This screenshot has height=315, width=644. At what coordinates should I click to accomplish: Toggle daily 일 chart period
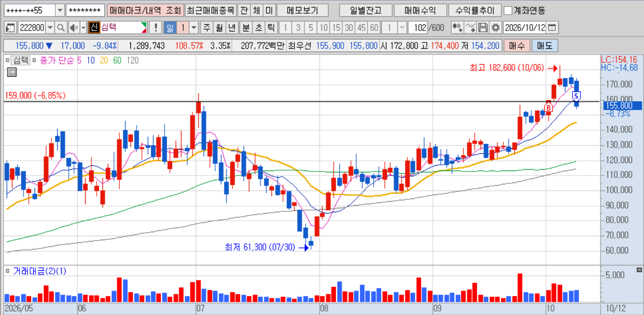170,28
